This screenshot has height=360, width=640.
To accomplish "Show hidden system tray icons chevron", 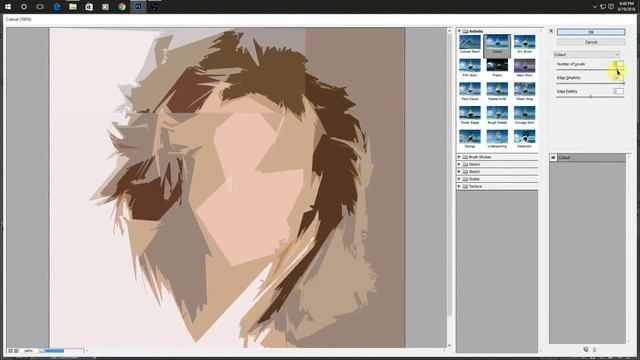I will pos(595,7).
